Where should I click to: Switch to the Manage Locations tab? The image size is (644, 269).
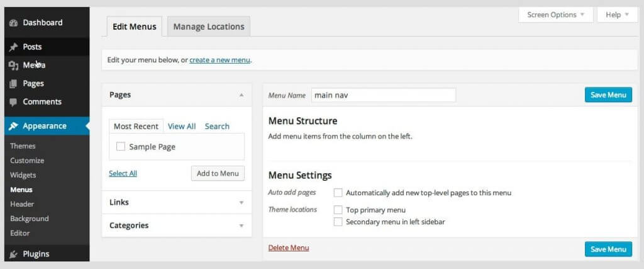tap(209, 26)
